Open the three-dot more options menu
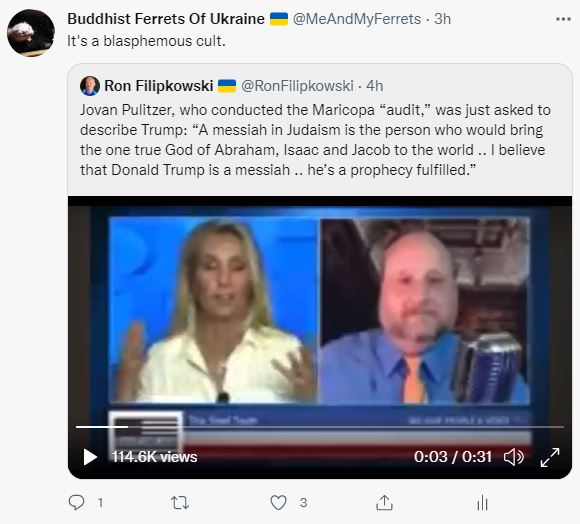Image resolution: width=580 pixels, height=524 pixels. coord(563,19)
